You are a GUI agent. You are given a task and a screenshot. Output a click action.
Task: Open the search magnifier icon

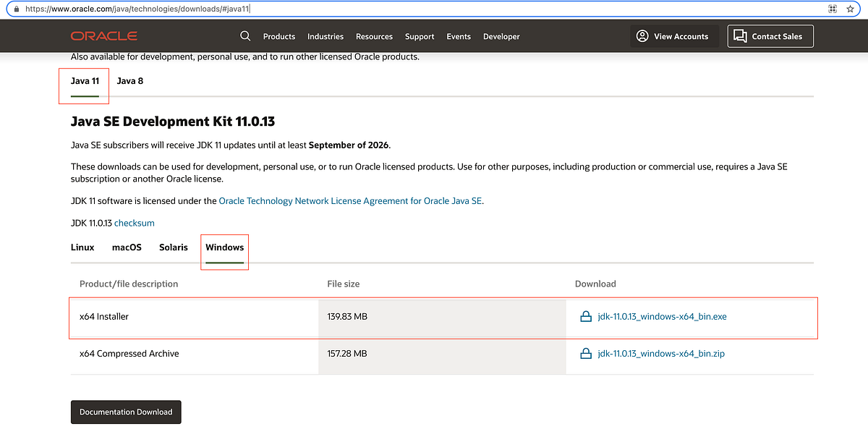pyautogui.click(x=245, y=35)
